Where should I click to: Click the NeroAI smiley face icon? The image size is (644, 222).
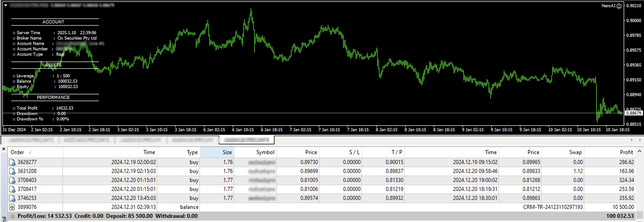tap(619, 6)
